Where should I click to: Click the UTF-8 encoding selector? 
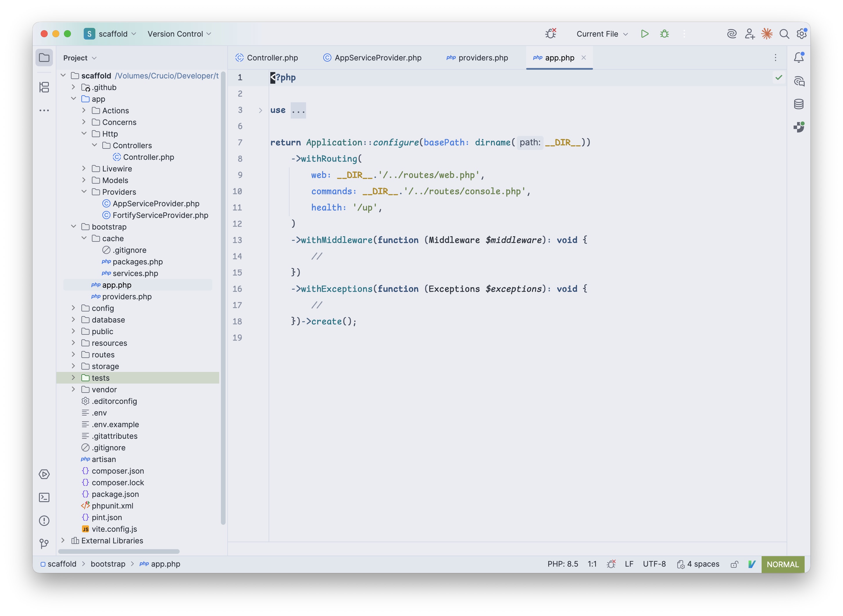pos(654,564)
